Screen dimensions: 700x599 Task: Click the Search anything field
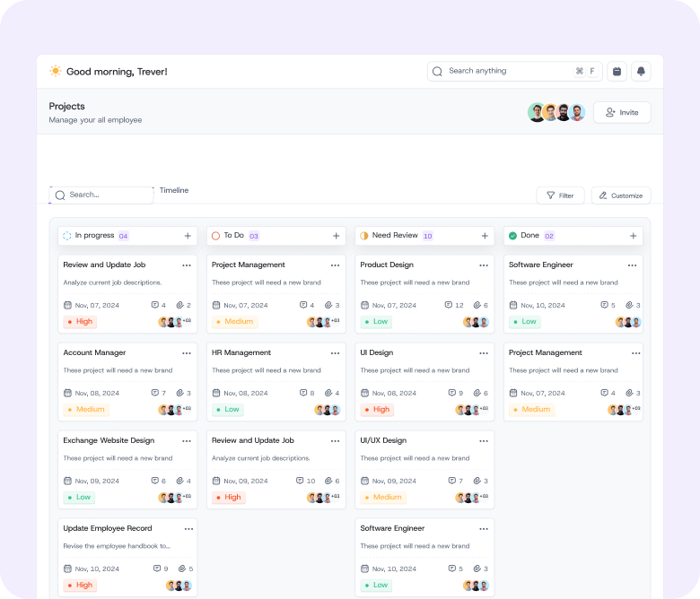tap(507, 71)
